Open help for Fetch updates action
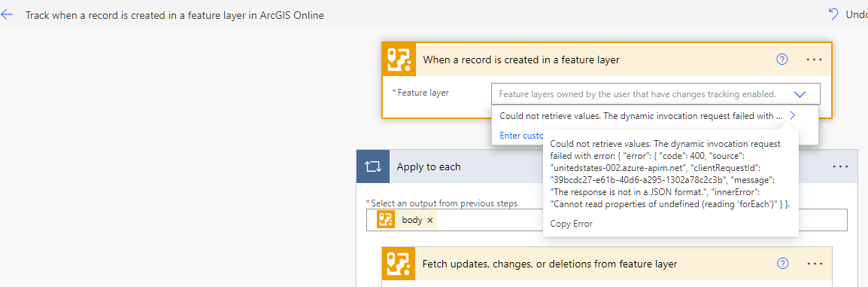This screenshot has height=287, width=868. coord(782,264)
